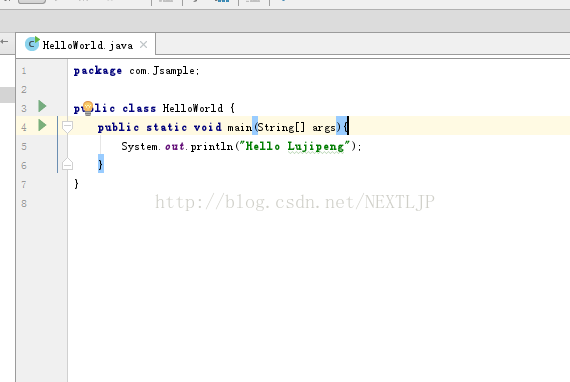The height and width of the screenshot is (382, 570).
Task: Collapse fold end marker on line 6
Action: pyautogui.click(x=67, y=164)
